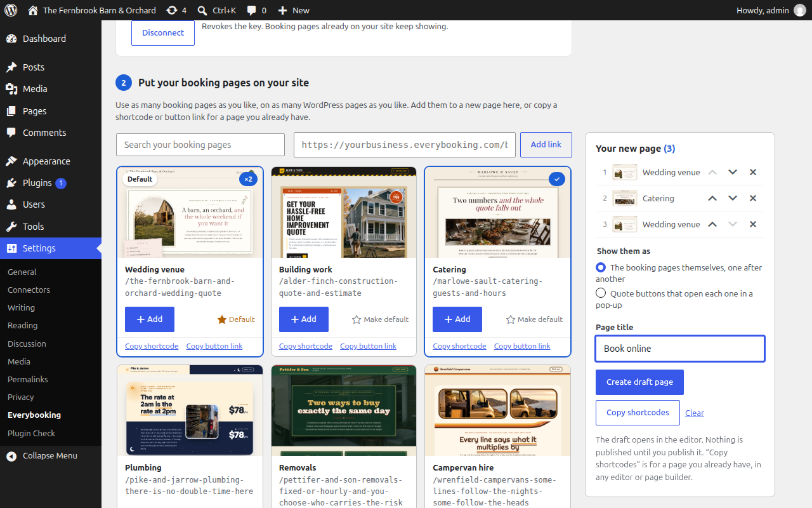Visit The Fernbrook Barn & Orchard site
This screenshot has height=508, width=812.
(x=92, y=10)
